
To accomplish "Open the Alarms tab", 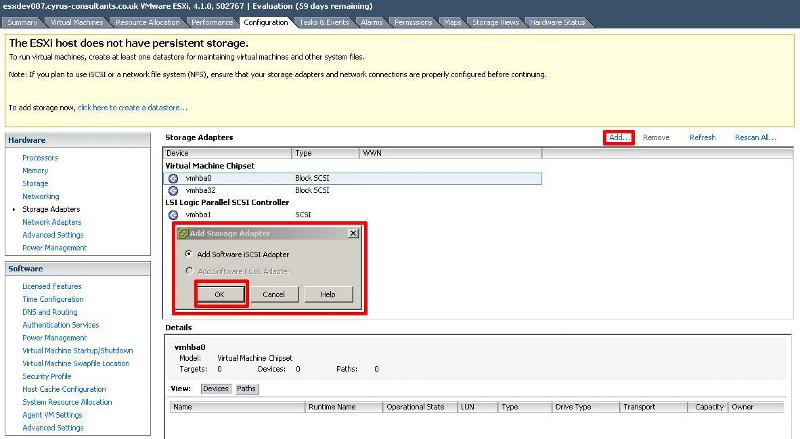I will click(x=371, y=22).
